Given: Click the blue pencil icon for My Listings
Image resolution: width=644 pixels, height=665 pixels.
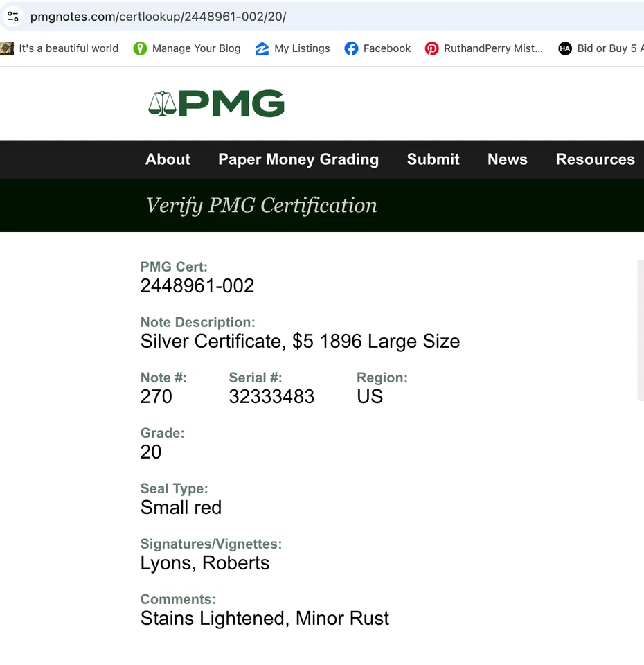Looking at the screenshot, I should click(262, 48).
